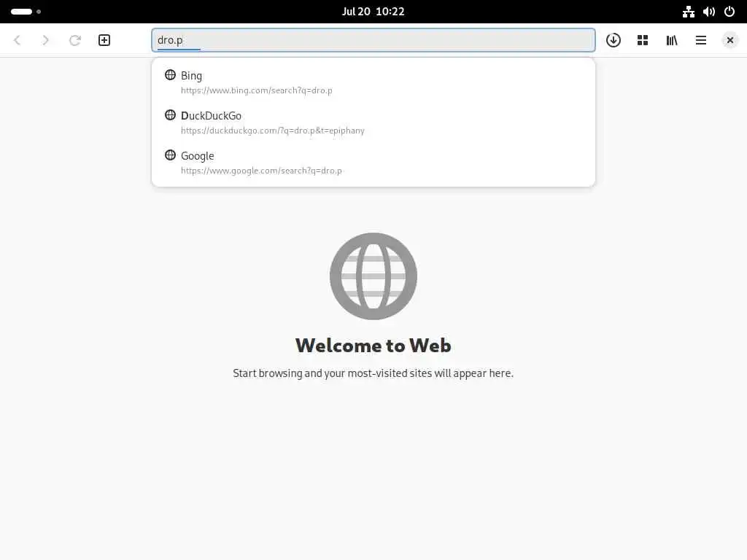
Task: Open the google.com search URL
Action: click(261, 171)
